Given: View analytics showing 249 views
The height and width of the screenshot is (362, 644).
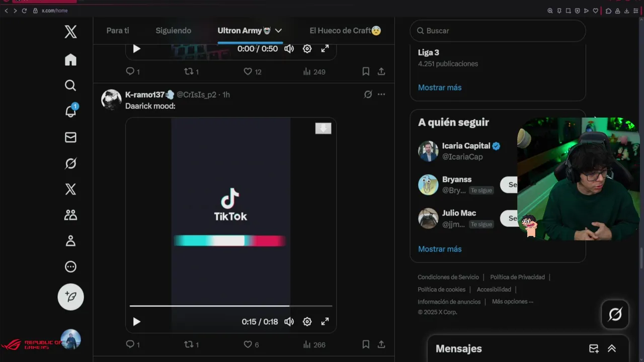Looking at the screenshot, I should [314, 71].
